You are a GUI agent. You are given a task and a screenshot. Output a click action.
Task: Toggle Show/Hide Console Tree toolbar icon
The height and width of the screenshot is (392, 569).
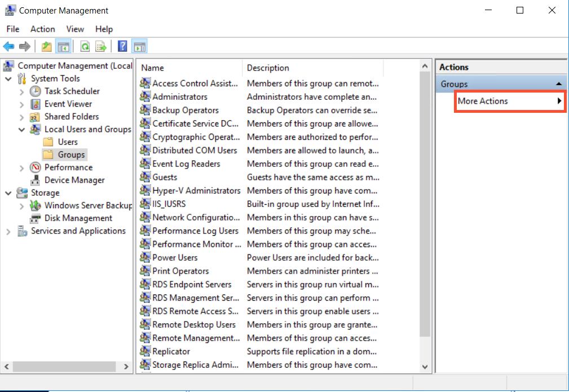[x=63, y=46]
